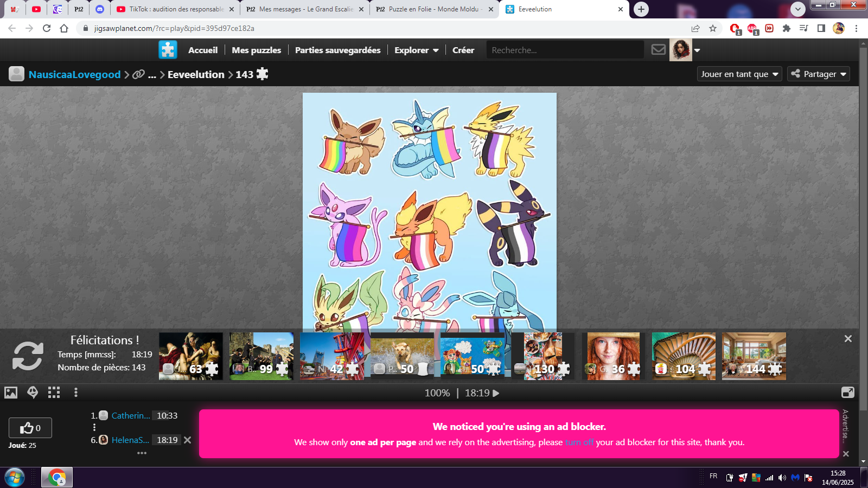
Task: Close the Félicitations suggestions panel
Action: (x=848, y=339)
